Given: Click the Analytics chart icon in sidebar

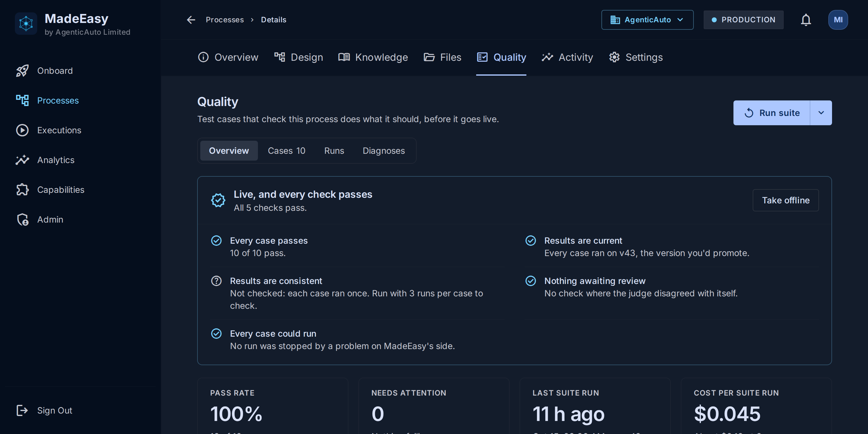Looking at the screenshot, I should click(x=22, y=160).
